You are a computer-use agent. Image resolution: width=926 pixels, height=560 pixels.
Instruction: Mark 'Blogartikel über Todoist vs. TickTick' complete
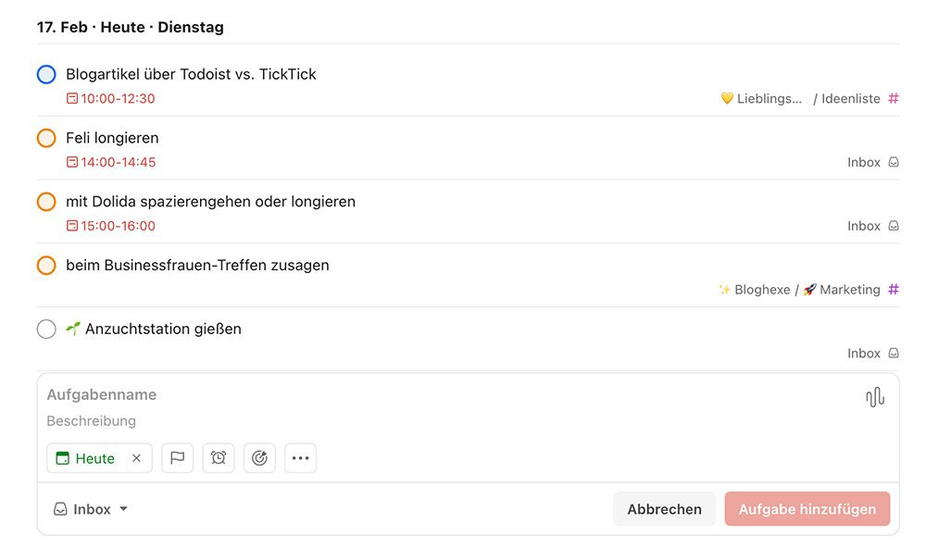pyautogui.click(x=46, y=74)
